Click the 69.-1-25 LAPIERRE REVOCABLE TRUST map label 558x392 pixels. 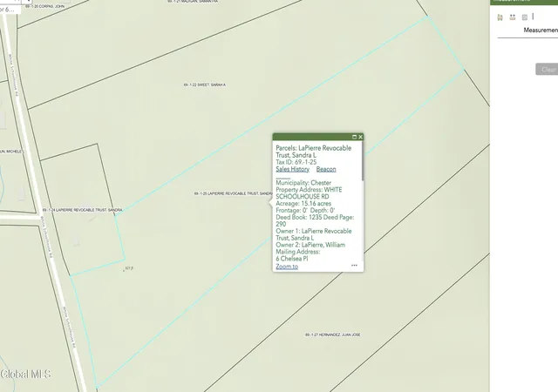pos(234,193)
